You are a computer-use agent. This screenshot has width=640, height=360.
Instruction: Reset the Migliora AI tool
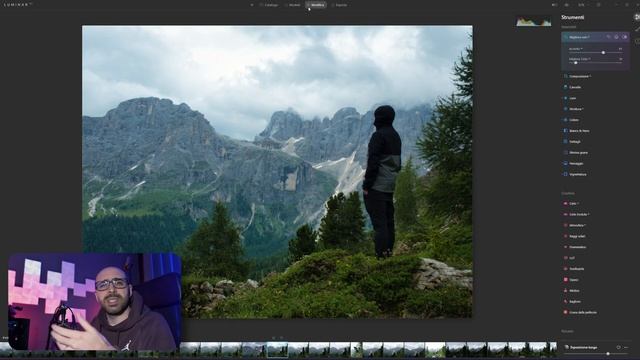click(x=616, y=37)
